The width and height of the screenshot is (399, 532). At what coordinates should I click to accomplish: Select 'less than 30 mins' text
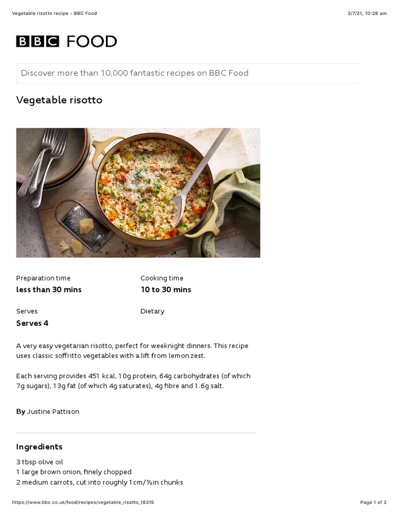[x=49, y=290]
